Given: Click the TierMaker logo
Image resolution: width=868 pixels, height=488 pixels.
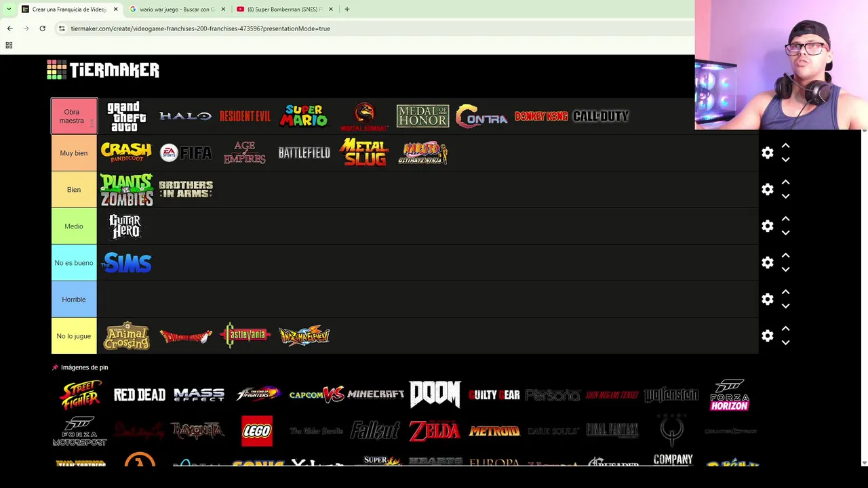Looking at the screenshot, I should pyautogui.click(x=103, y=70).
